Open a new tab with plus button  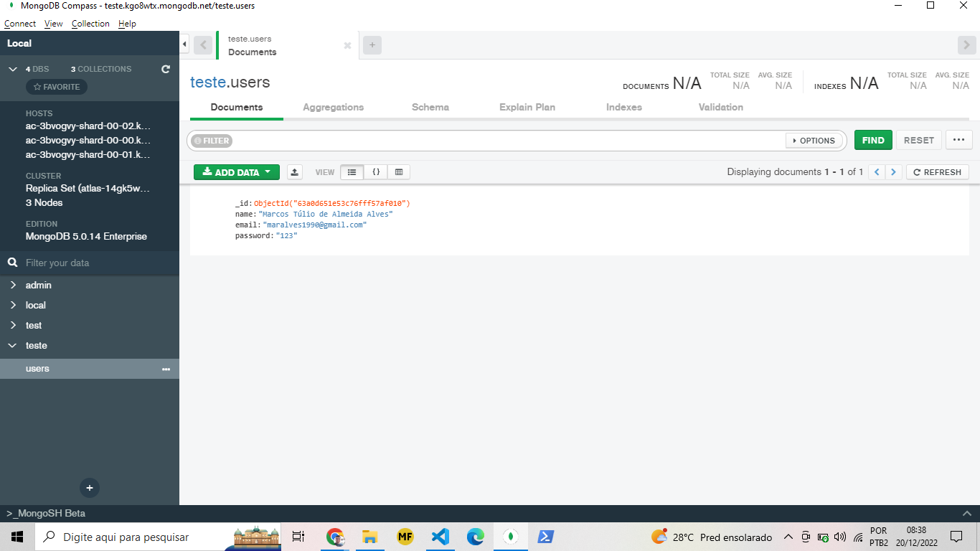click(x=372, y=45)
